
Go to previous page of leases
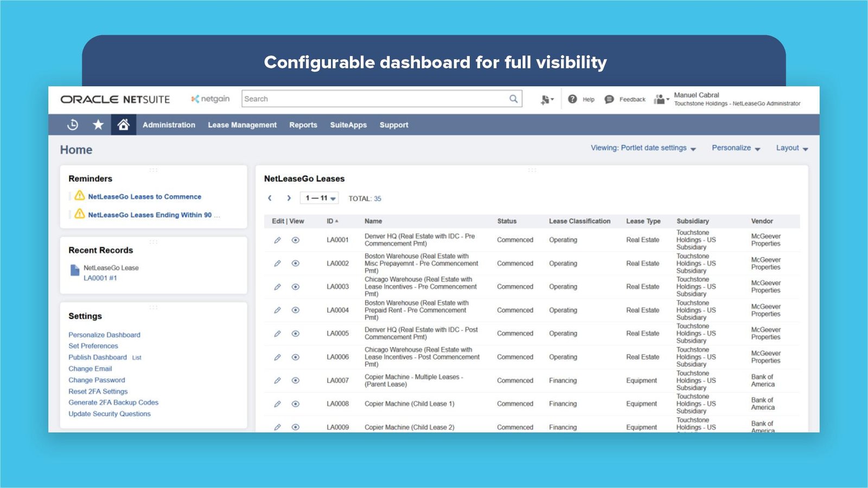point(270,198)
